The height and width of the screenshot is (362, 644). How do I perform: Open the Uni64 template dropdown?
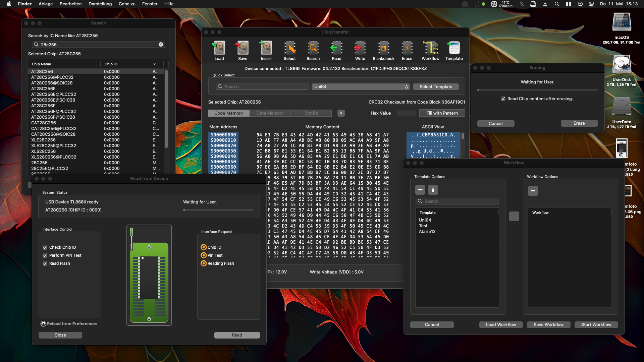pos(361,86)
